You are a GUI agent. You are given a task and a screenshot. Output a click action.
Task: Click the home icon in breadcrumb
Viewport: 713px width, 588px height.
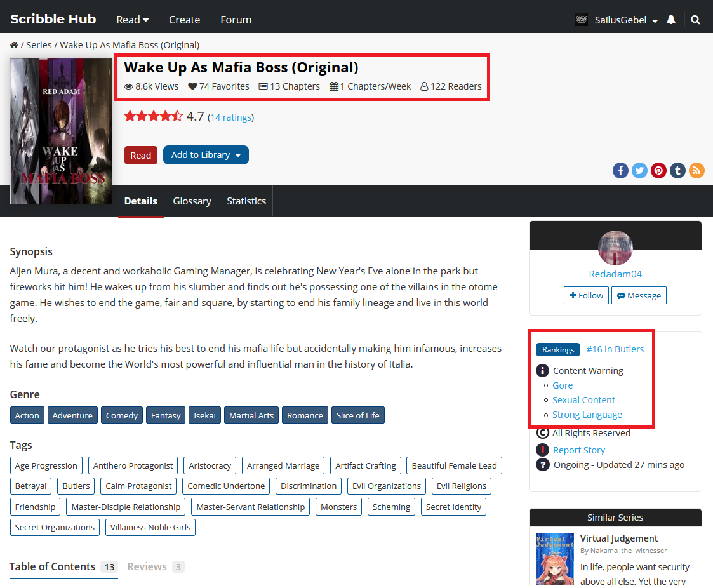[14, 45]
